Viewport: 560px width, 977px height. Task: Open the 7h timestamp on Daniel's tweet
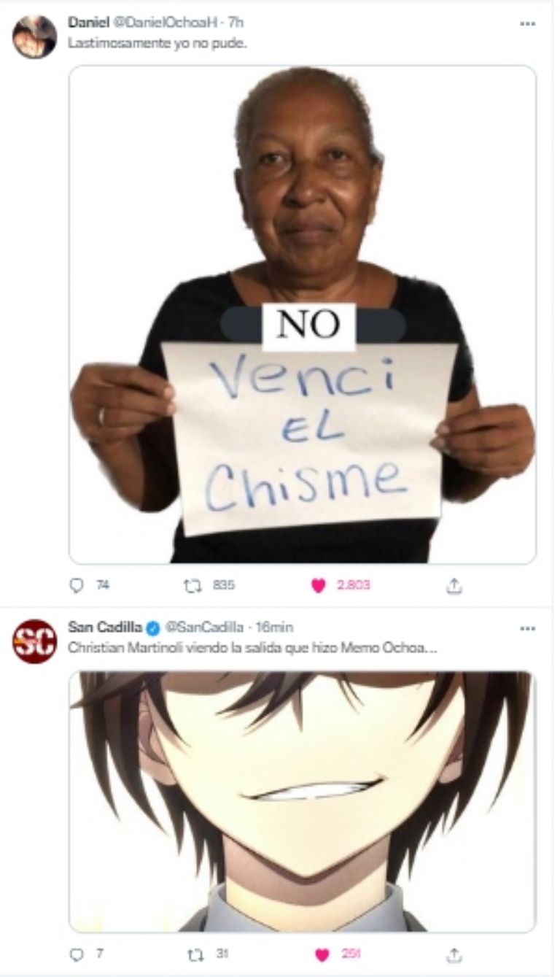(x=236, y=23)
